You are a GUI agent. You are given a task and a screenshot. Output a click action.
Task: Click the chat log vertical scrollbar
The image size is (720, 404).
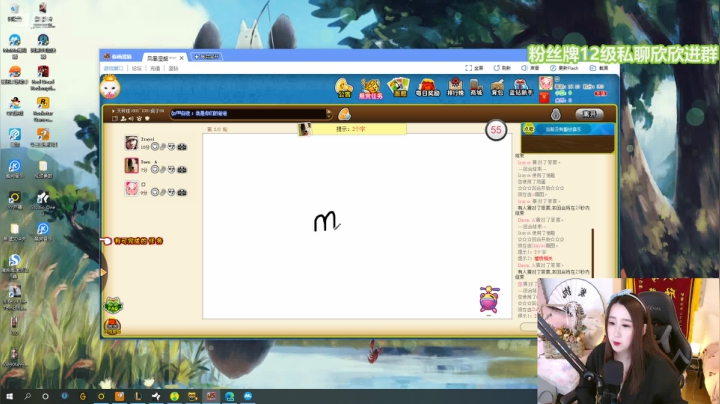[x=592, y=252]
